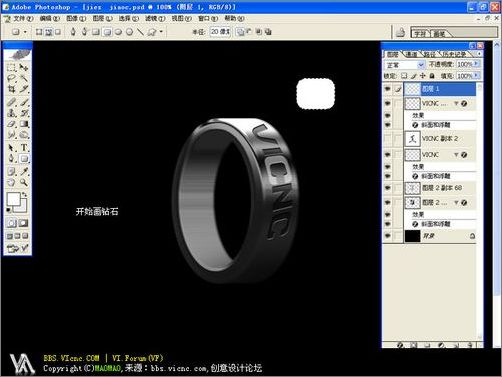
Task: Open the layer blend mode dropdown
Action: tap(405, 65)
